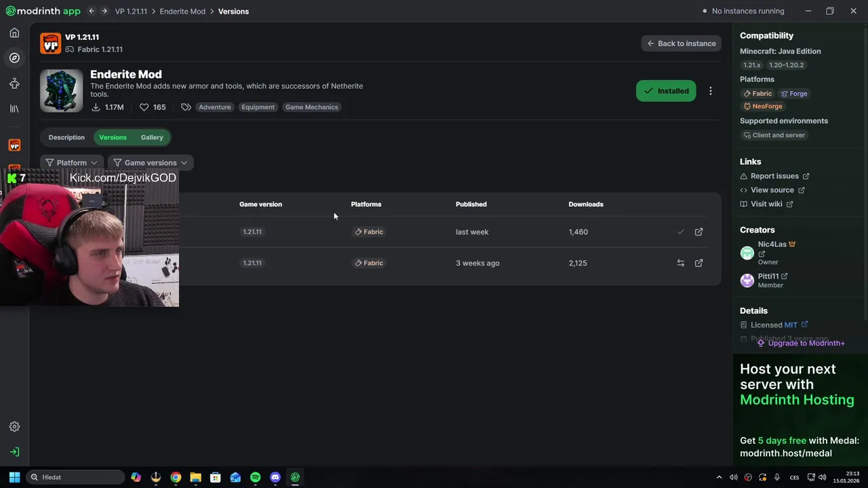Click the download count icon 1.17M

click(96, 107)
